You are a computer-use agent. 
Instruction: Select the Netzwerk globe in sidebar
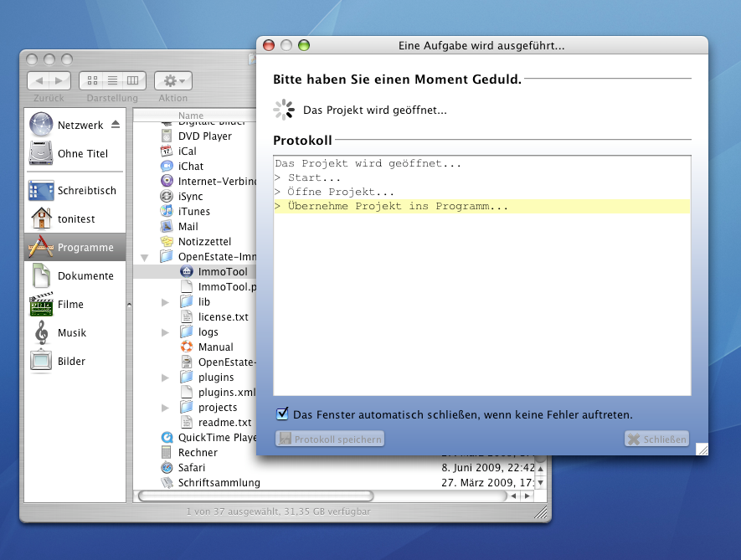pos(41,125)
